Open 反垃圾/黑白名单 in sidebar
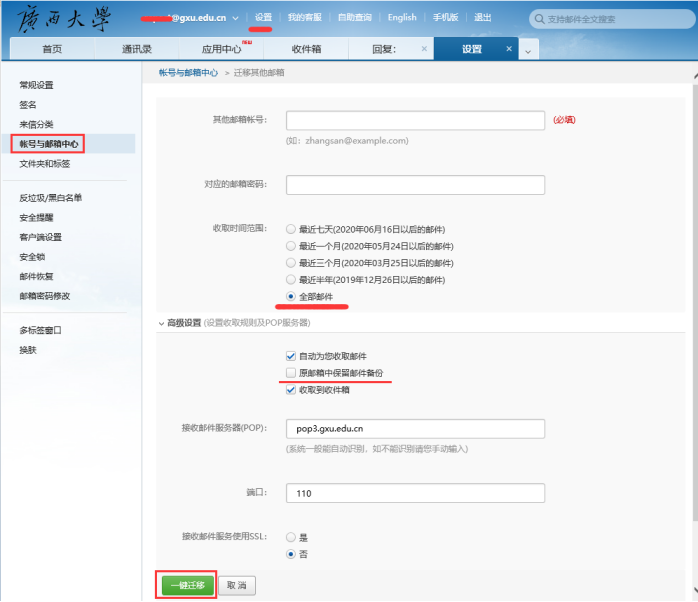Viewport: 698px width, 602px height. point(50,198)
